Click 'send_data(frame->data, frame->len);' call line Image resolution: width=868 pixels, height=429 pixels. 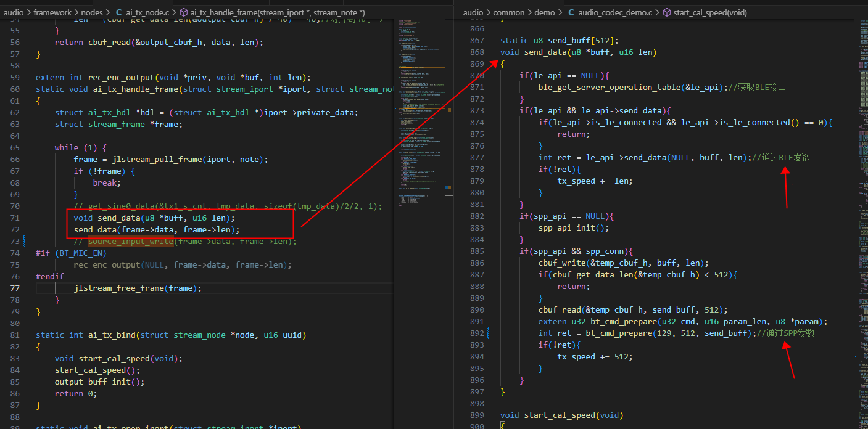pyautogui.click(x=157, y=230)
